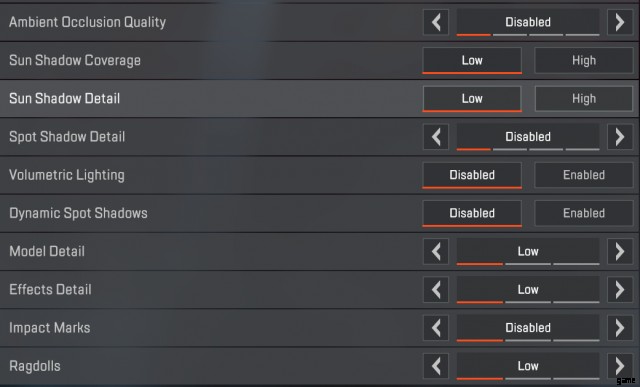Set Sun Shadow Detail to High
This screenshot has width=640, height=387.
tap(584, 98)
